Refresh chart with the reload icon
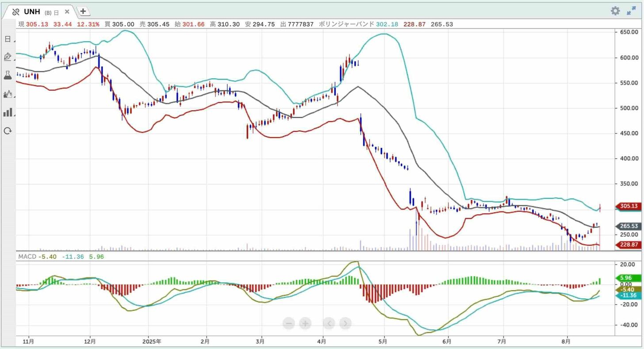644x349 pixels. (x=8, y=131)
